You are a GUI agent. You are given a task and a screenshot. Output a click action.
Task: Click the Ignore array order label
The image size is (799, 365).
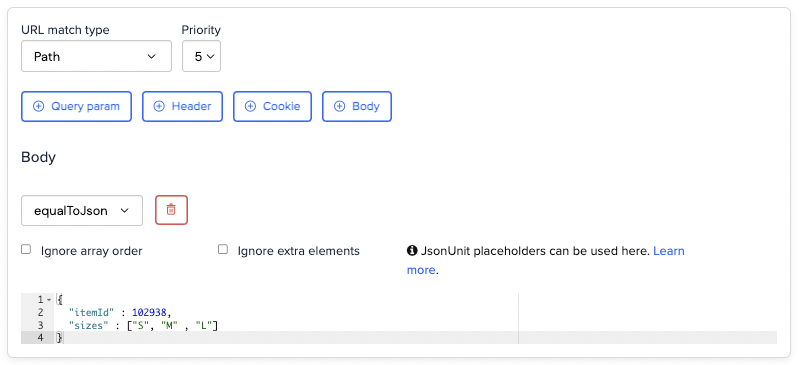92,251
